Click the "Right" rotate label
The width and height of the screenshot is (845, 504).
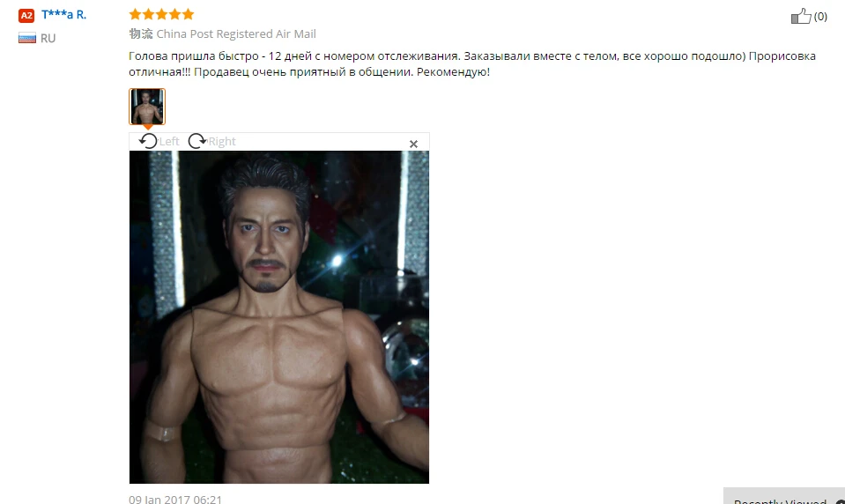point(222,141)
